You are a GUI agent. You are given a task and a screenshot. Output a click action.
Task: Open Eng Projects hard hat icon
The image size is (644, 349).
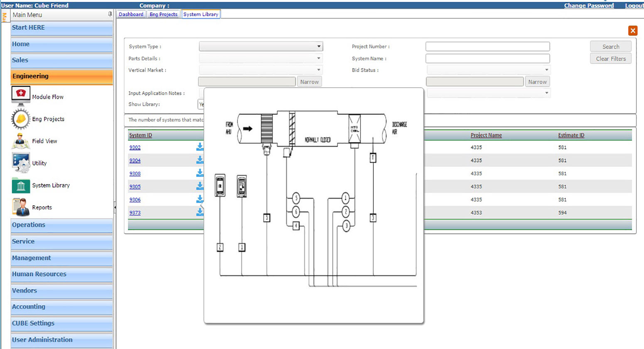coord(21,119)
